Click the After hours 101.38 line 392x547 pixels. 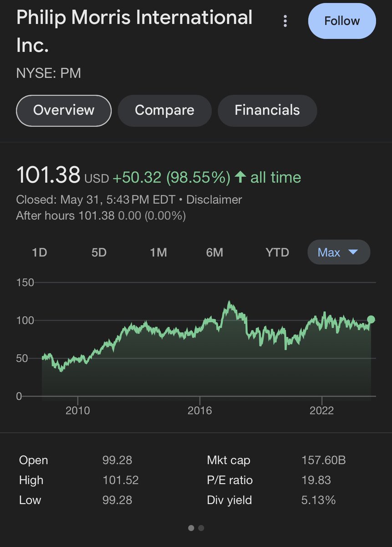click(x=101, y=216)
